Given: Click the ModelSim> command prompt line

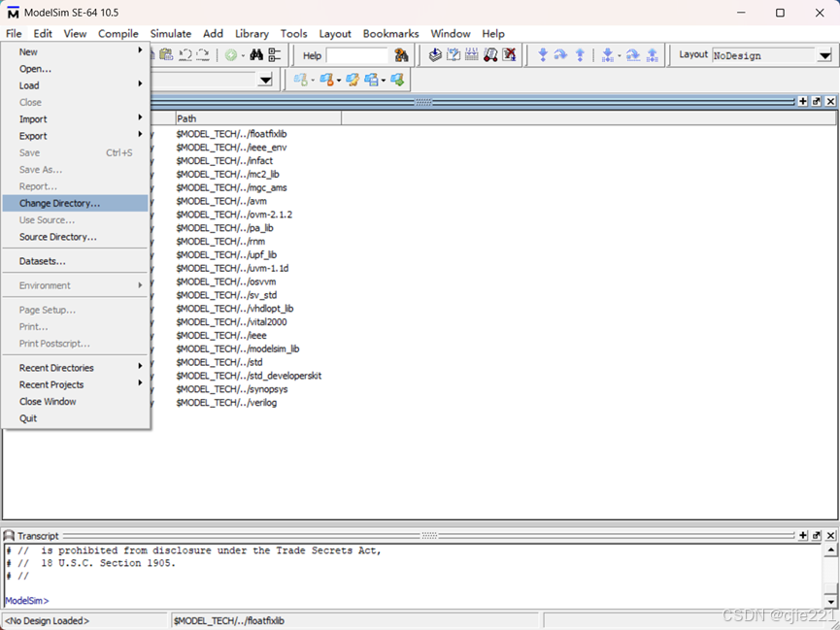Looking at the screenshot, I should (27, 601).
